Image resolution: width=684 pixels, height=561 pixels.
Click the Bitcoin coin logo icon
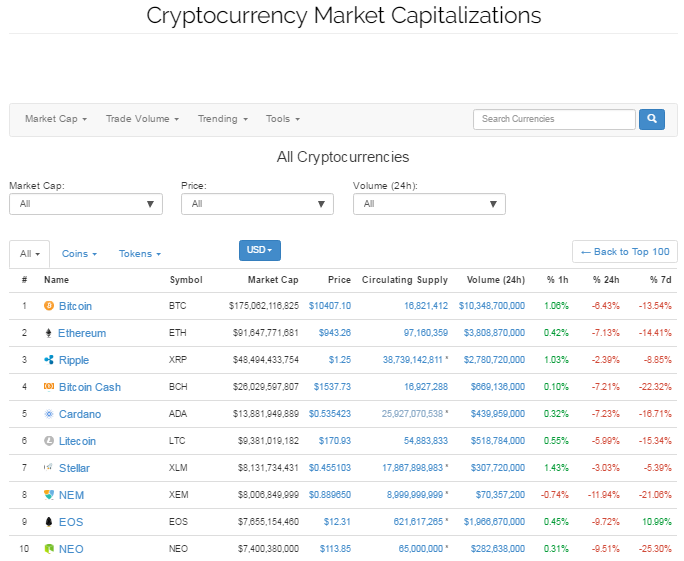tap(49, 306)
